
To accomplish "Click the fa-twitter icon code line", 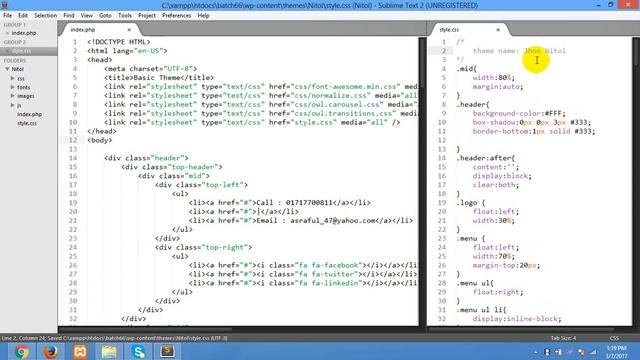I will (303, 274).
